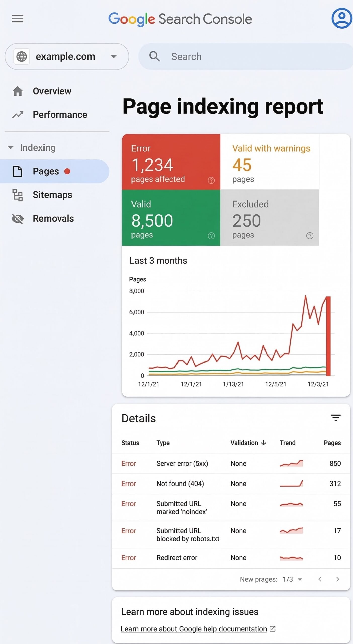
Task: Open Sitemaps in the sidebar
Action: click(x=52, y=195)
